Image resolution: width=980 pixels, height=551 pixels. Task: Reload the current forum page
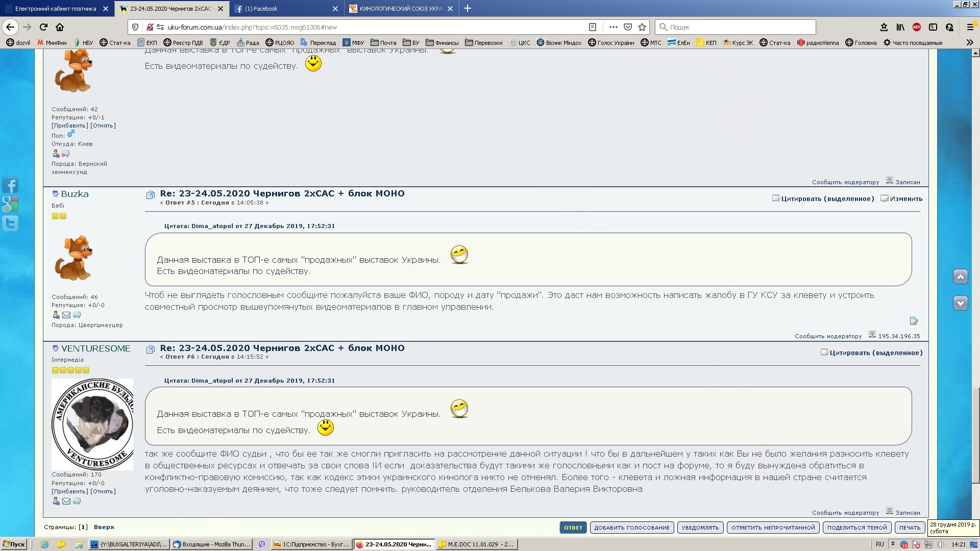43,27
